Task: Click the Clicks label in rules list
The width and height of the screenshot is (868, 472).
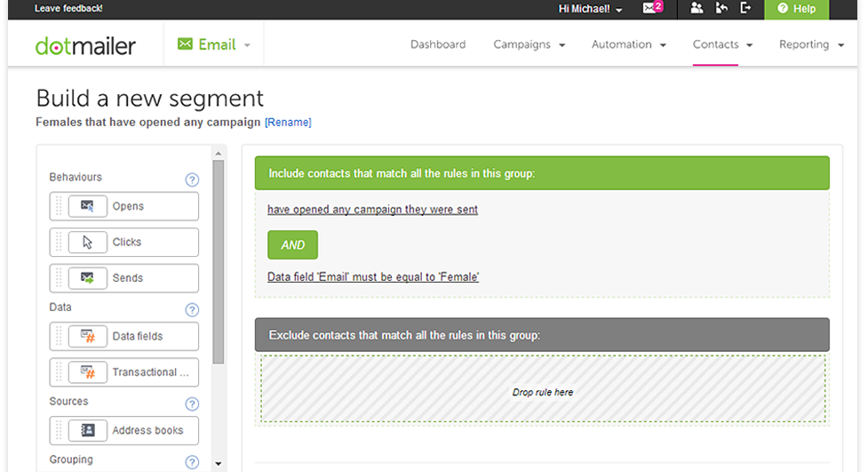Action: pos(127,242)
